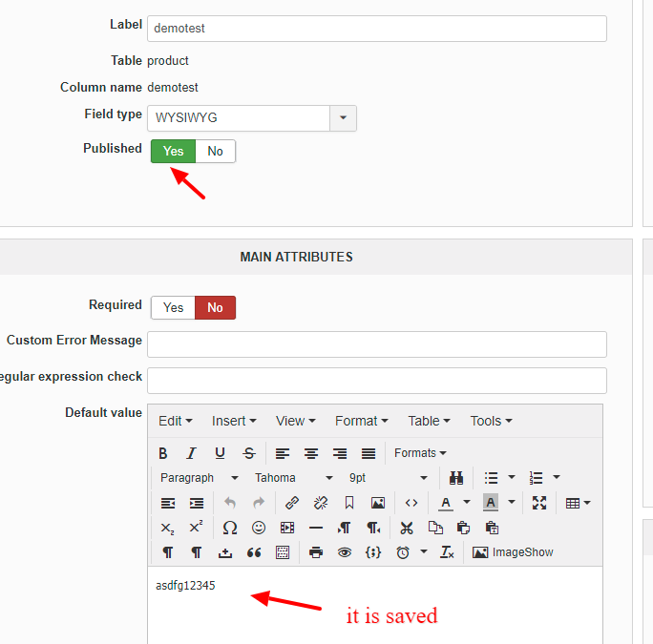The width and height of the screenshot is (653, 644).
Task: Set Published to Yes
Action: [173, 151]
